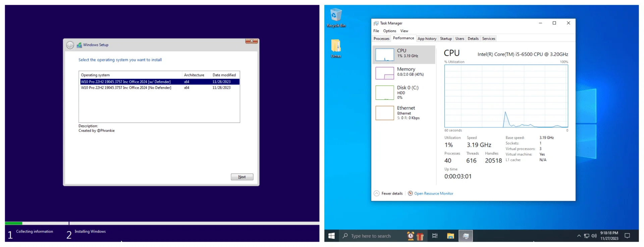Open Task View from the taskbar
This screenshot has width=644, height=247.
[435, 236]
